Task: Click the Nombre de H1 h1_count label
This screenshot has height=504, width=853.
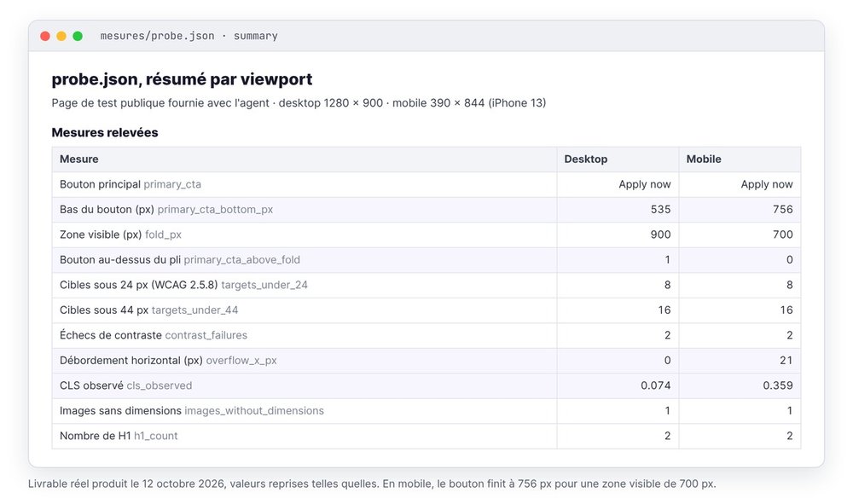Action: point(119,436)
